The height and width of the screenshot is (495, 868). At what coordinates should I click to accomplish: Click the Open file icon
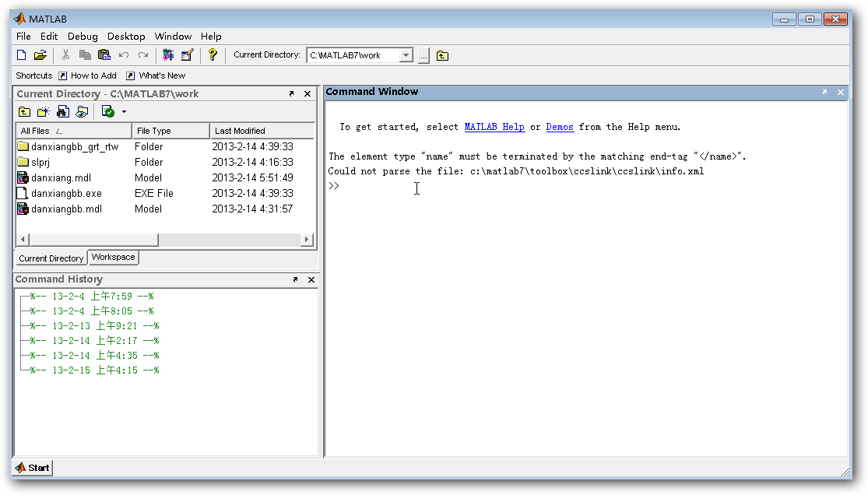coord(40,54)
